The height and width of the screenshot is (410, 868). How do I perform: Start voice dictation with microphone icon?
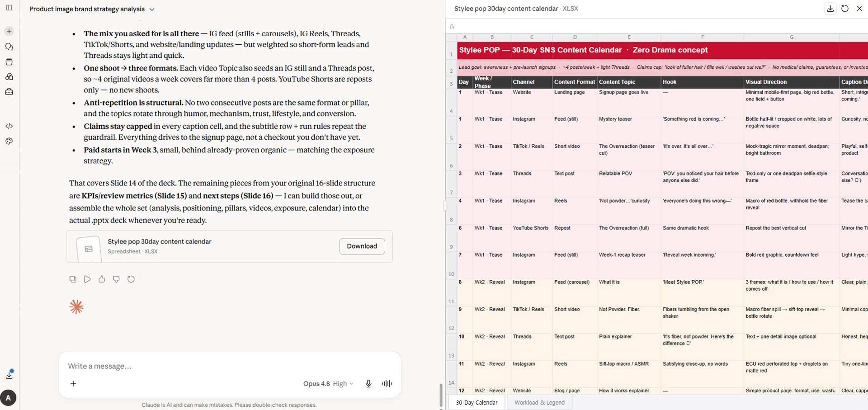pos(368,384)
